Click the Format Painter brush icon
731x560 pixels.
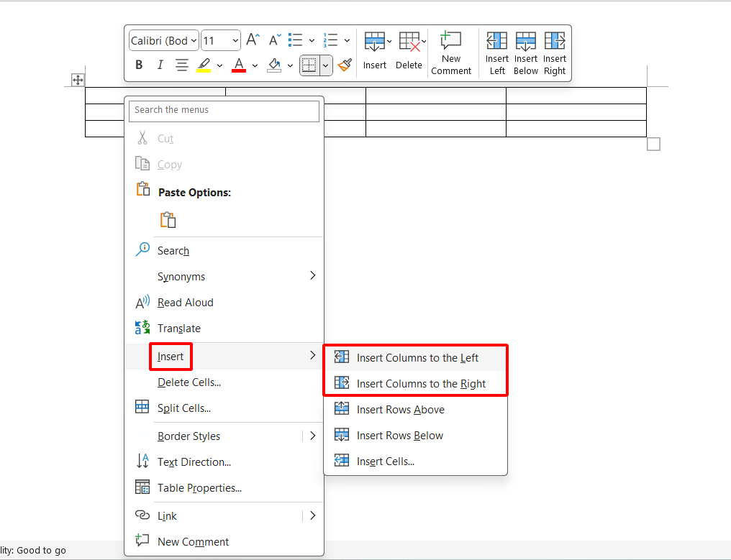click(345, 65)
